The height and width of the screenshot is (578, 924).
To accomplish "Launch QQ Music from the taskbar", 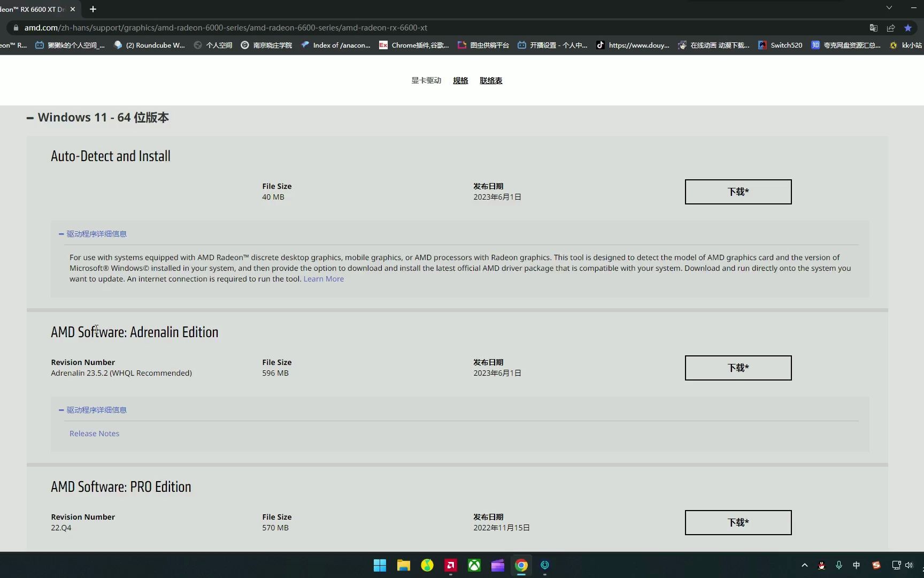I will (427, 565).
